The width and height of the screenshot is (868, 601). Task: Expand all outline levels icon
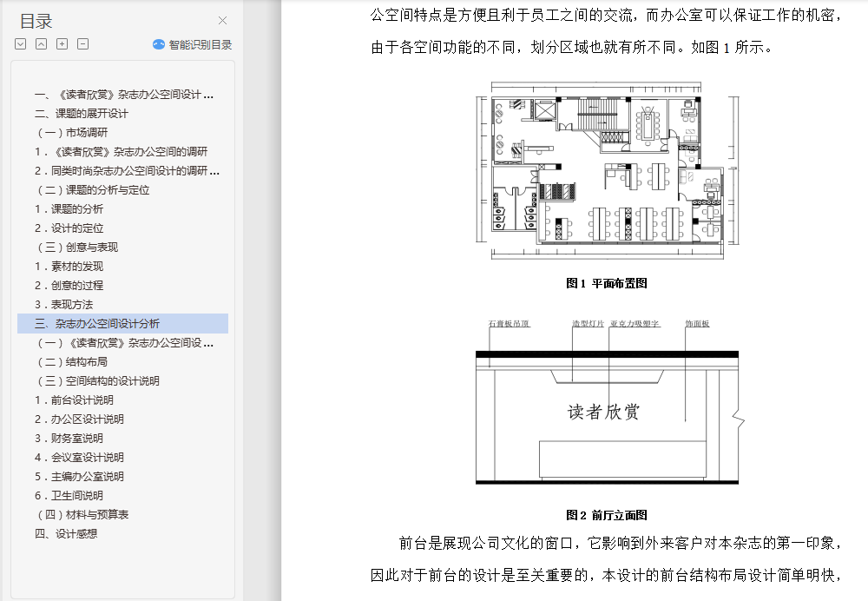click(21, 44)
